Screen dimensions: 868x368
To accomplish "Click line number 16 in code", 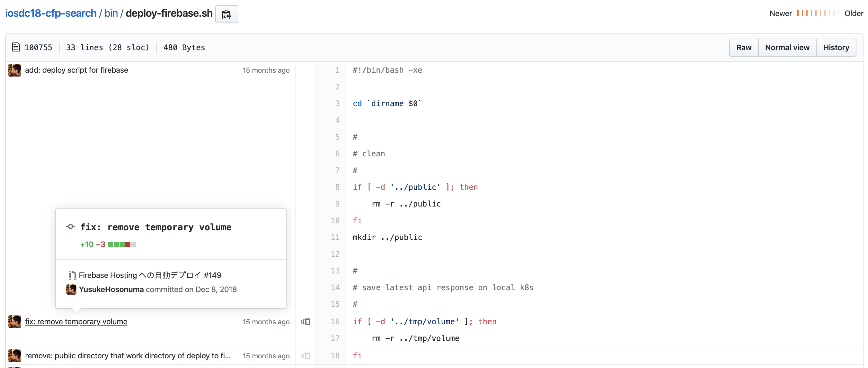I will tap(335, 321).
